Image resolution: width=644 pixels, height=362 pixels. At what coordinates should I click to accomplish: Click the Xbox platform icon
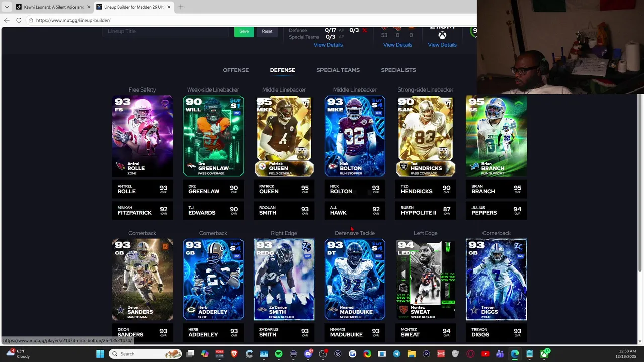click(x=442, y=35)
